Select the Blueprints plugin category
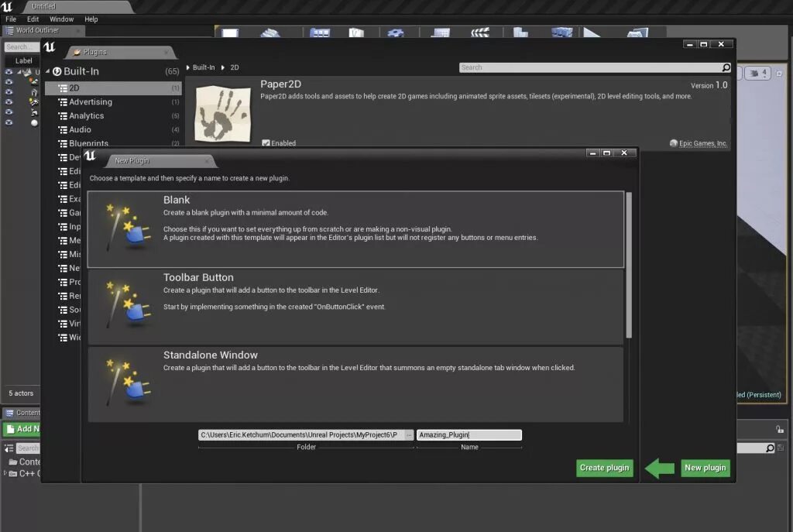 point(113,143)
